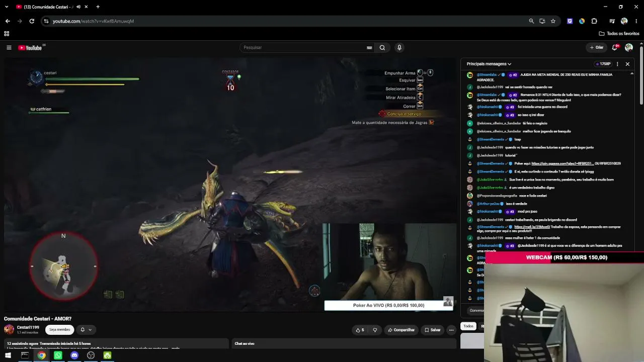
Task: Open YouTube notifications bell
Action: coord(615,47)
